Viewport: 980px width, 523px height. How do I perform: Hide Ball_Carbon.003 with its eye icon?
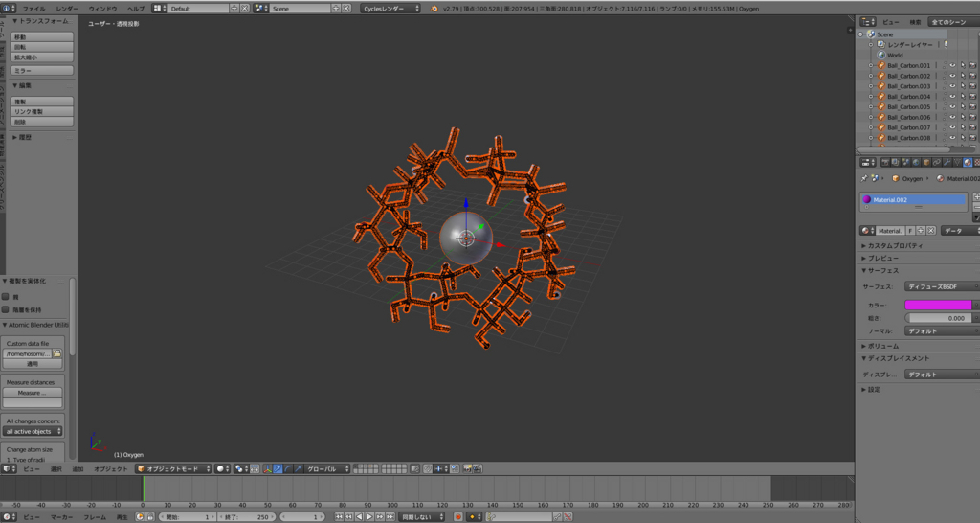pos(952,85)
